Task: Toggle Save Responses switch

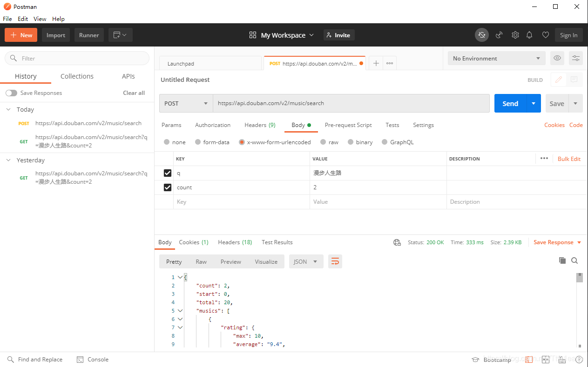Action: click(x=11, y=93)
